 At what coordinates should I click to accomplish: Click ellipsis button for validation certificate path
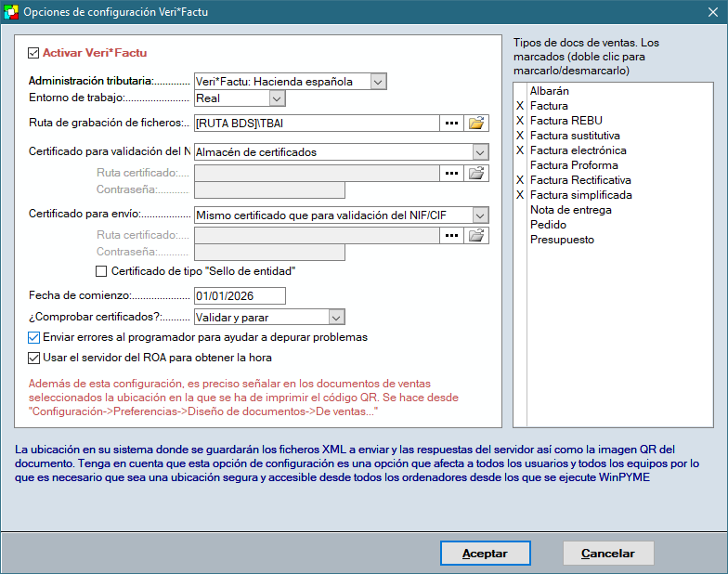coord(451,173)
